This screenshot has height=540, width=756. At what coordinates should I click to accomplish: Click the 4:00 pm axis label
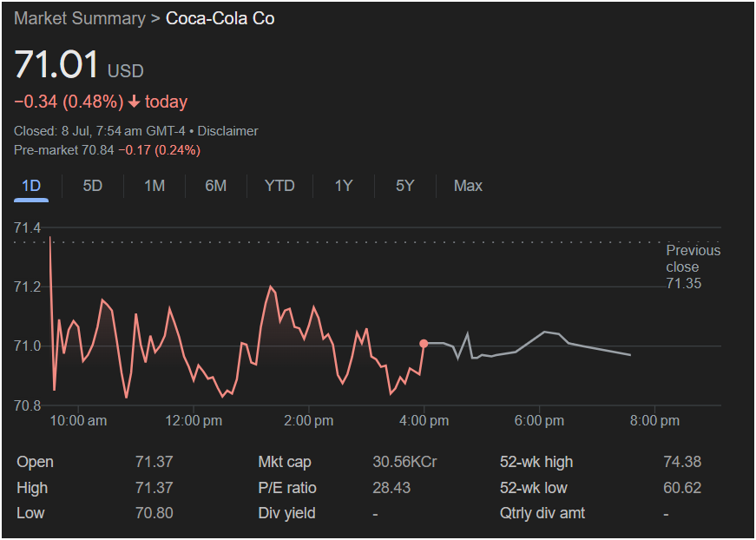pyautogui.click(x=424, y=421)
